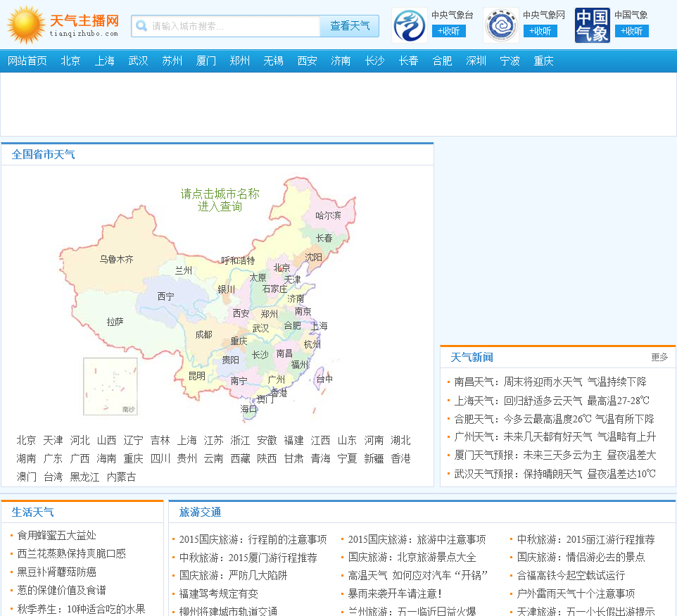Open 重庆 in the navigation bar
The image size is (677, 616).
pyautogui.click(x=543, y=61)
